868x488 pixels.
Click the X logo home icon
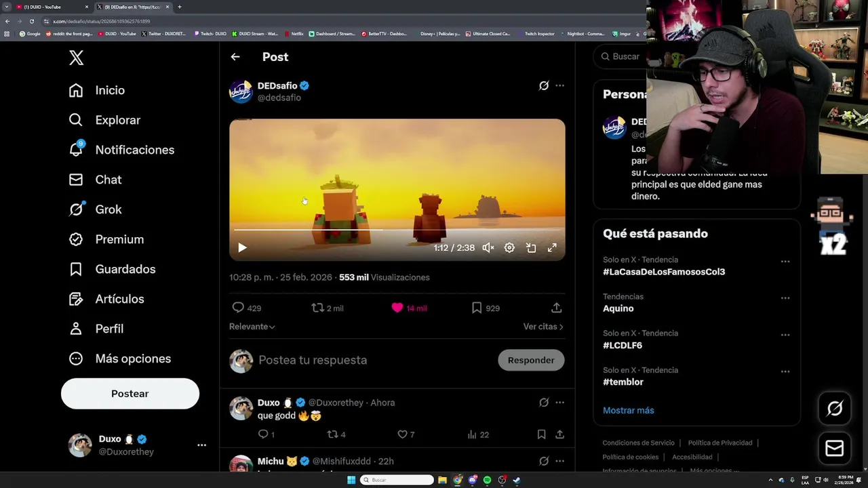point(76,58)
